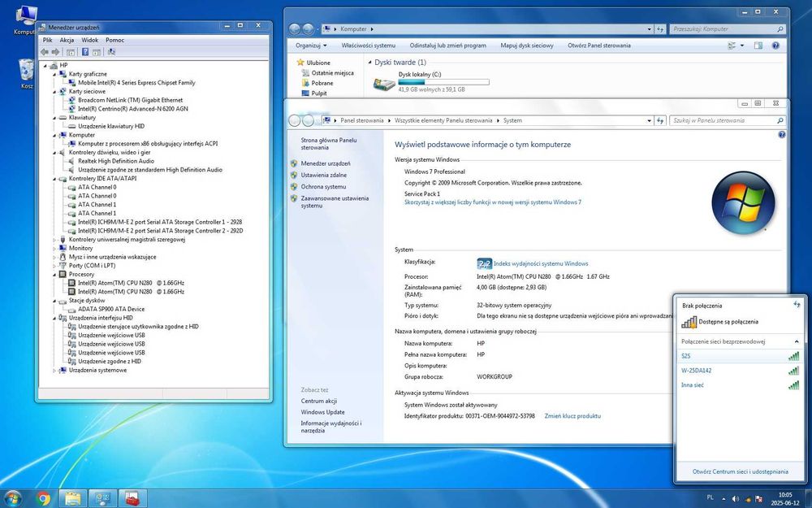Expand the Urządzenia systemowe tree node
Image resolution: width=812 pixels, height=508 pixels.
[54, 370]
